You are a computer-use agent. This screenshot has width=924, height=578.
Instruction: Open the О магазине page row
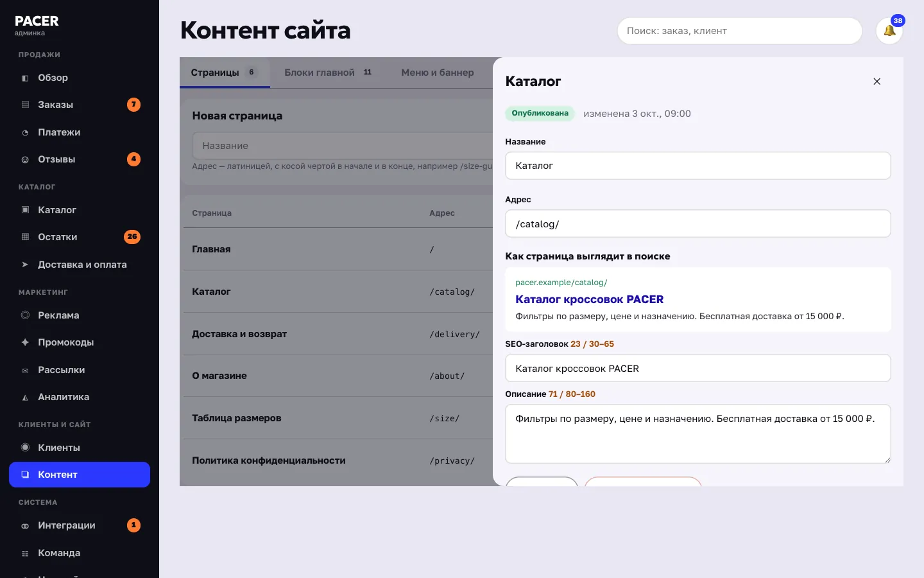pos(338,376)
